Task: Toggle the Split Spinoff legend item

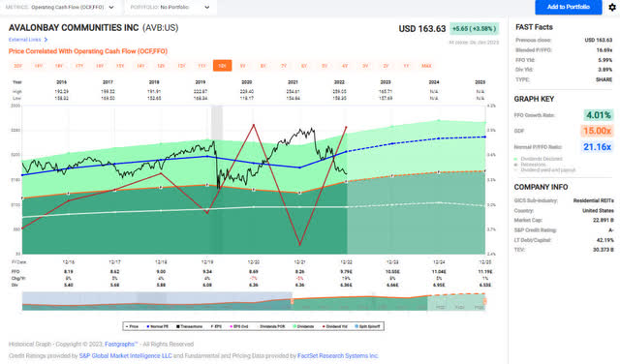Action: coord(368,326)
